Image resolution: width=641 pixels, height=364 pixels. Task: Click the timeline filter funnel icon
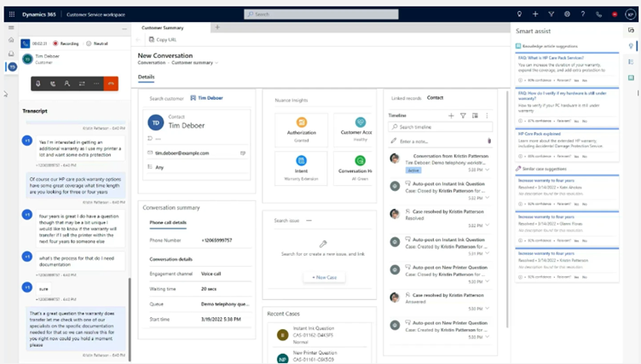pos(463,115)
